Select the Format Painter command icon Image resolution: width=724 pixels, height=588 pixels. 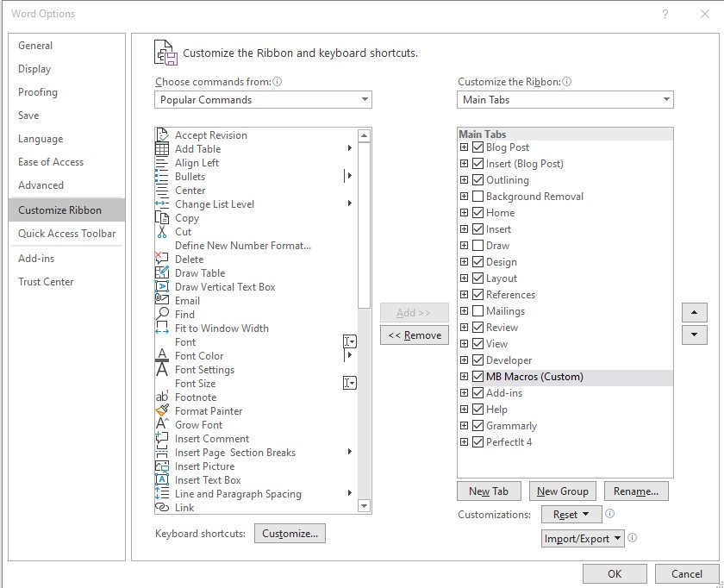pos(163,411)
